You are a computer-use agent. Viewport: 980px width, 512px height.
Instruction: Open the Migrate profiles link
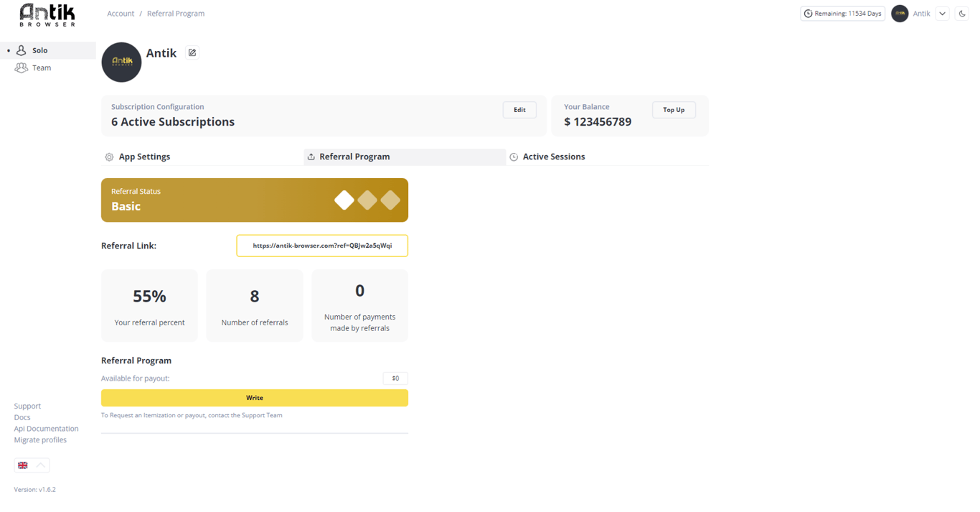40,439
